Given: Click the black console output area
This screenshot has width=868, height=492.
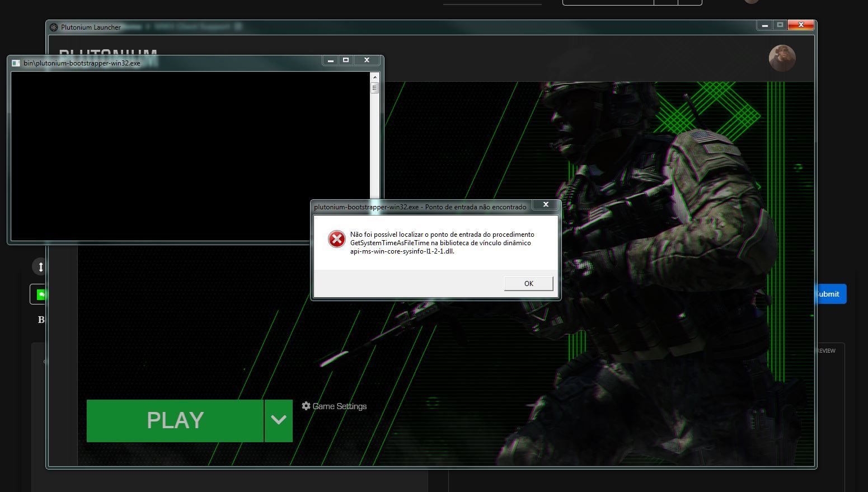Looking at the screenshot, I should pos(190,156).
